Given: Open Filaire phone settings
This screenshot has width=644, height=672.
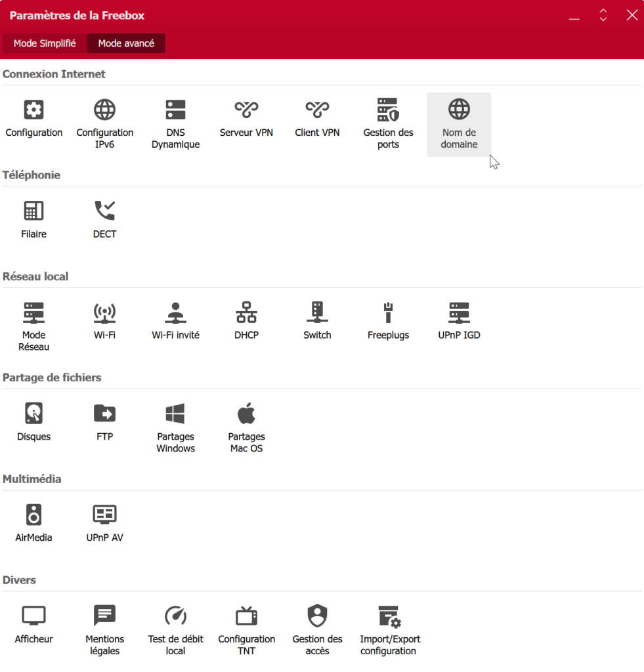Looking at the screenshot, I should tap(34, 211).
